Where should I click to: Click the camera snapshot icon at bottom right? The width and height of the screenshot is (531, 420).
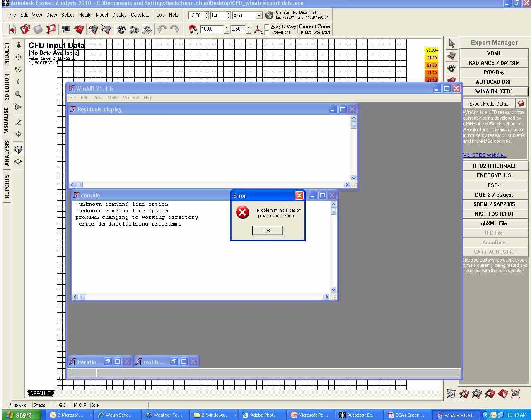pos(515,394)
